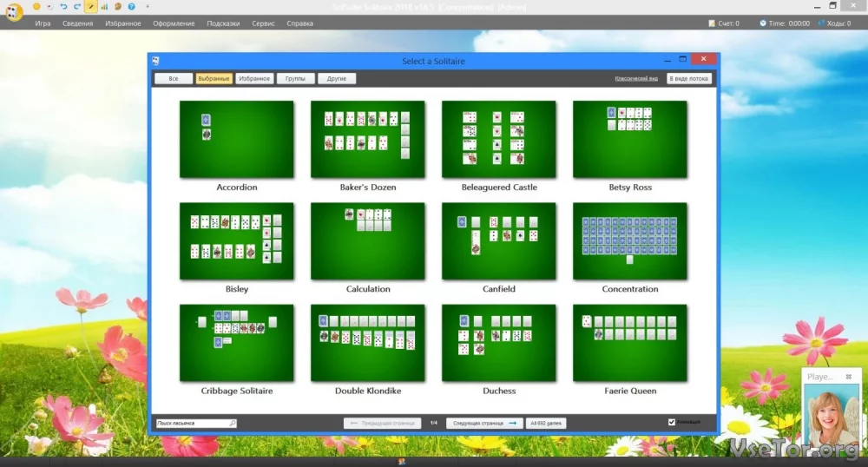
Task: Click the Классический вид link
Action: 635,79
